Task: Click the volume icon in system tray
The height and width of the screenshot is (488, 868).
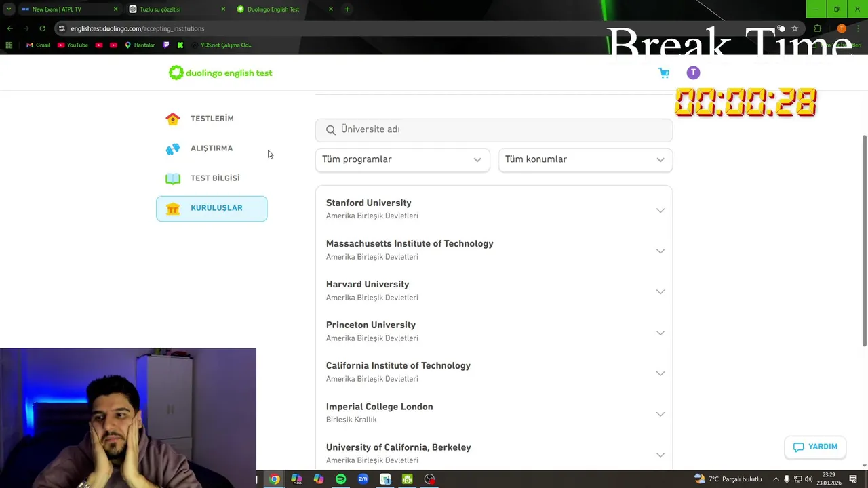Action: click(x=808, y=479)
